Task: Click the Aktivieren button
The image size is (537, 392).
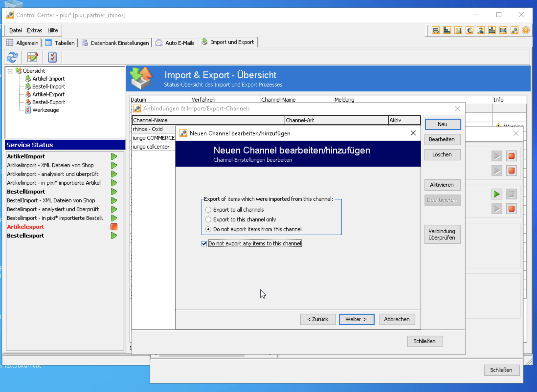Action: (442, 185)
